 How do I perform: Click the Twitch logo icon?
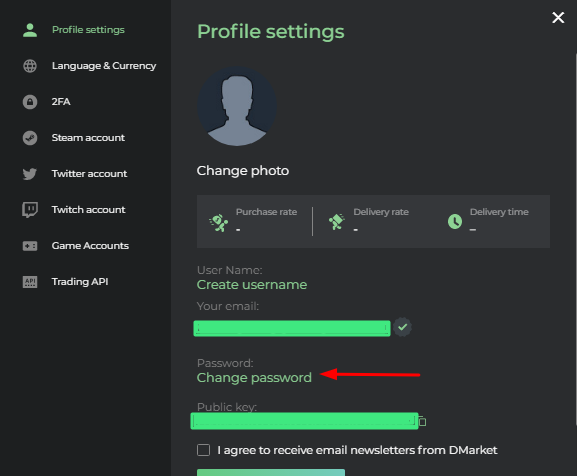30,210
